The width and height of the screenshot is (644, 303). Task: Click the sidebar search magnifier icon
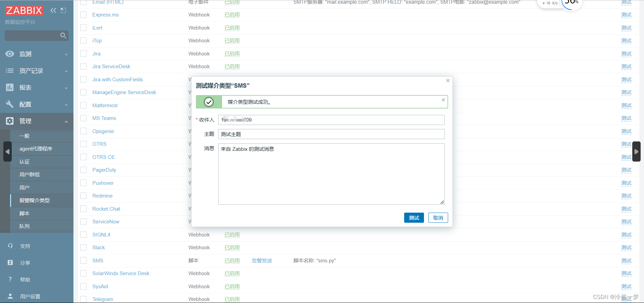(63, 36)
